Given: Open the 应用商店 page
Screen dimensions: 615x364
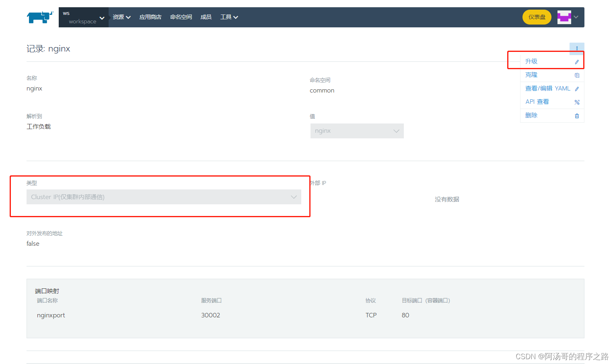Looking at the screenshot, I should [150, 17].
